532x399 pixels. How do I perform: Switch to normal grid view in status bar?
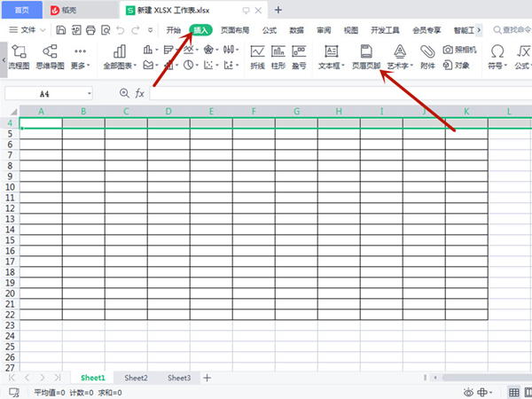[x=514, y=392]
